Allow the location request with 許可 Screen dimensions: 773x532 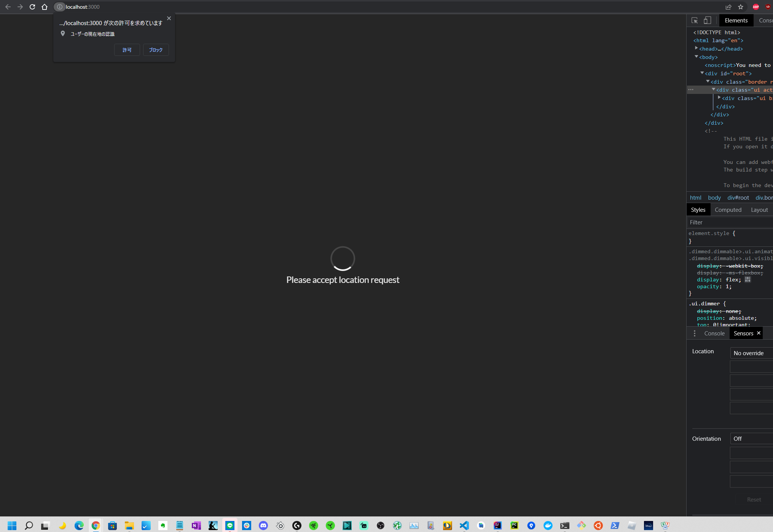click(x=127, y=50)
